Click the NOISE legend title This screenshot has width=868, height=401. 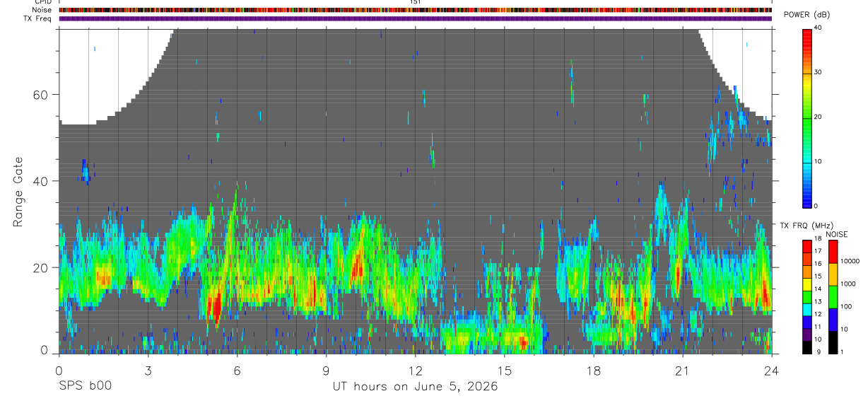836,234
